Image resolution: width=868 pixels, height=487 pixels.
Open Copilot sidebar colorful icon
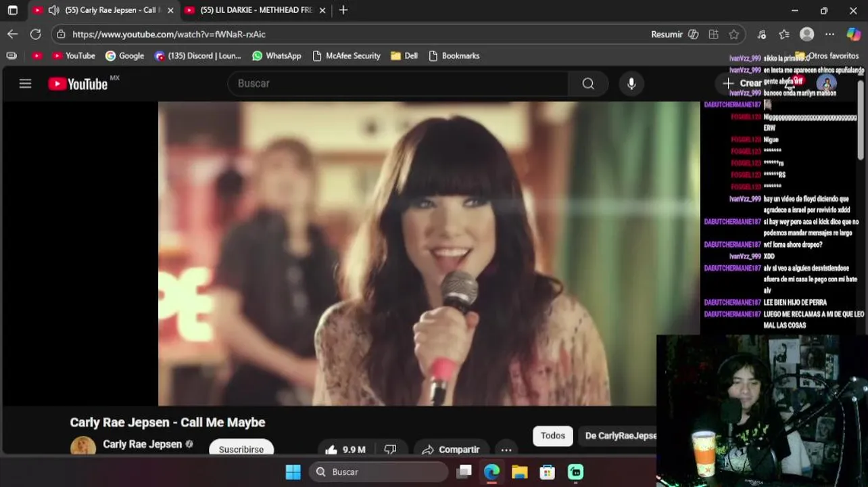click(x=854, y=34)
